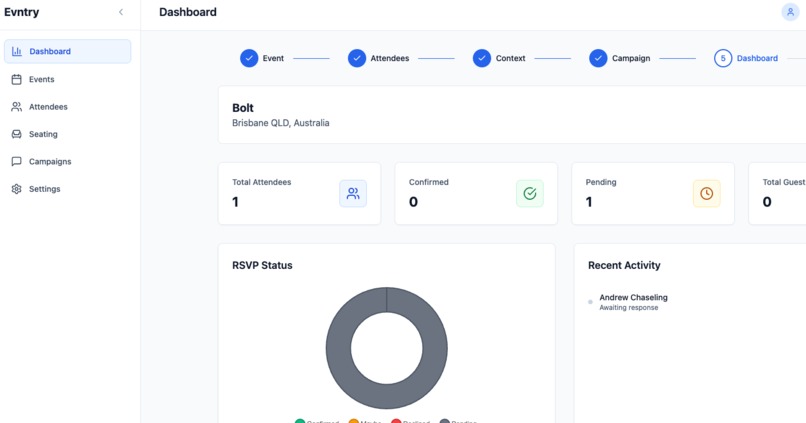Viewport: 806px width, 423px height.
Task: Click the RSVP Status heading
Action: (262, 265)
